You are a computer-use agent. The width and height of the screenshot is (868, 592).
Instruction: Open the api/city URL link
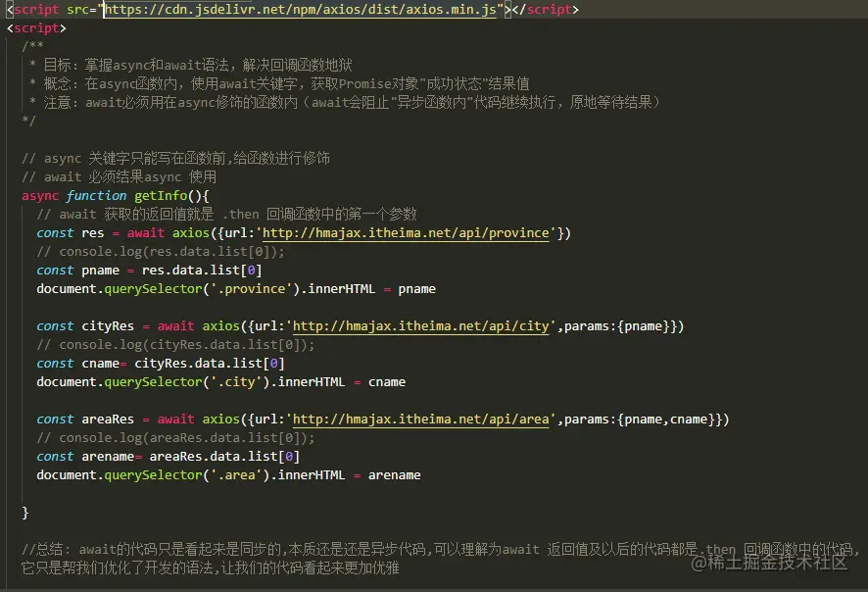(x=420, y=326)
